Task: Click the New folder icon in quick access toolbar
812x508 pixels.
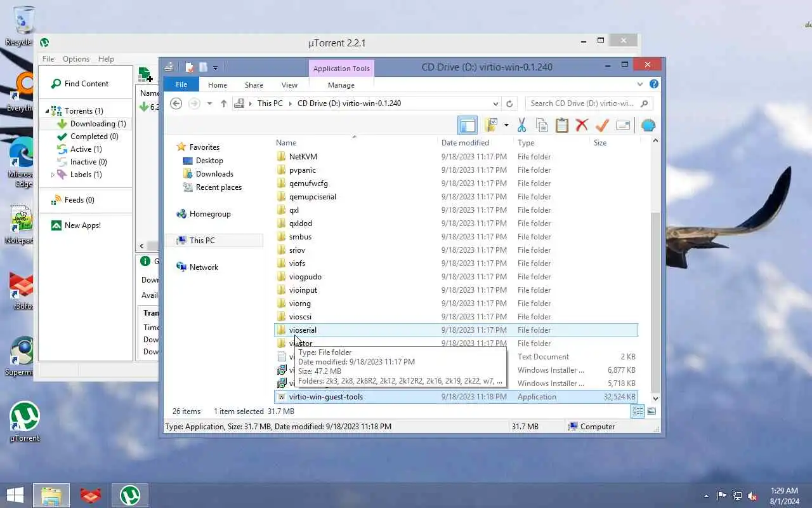Action: coord(203,67)
